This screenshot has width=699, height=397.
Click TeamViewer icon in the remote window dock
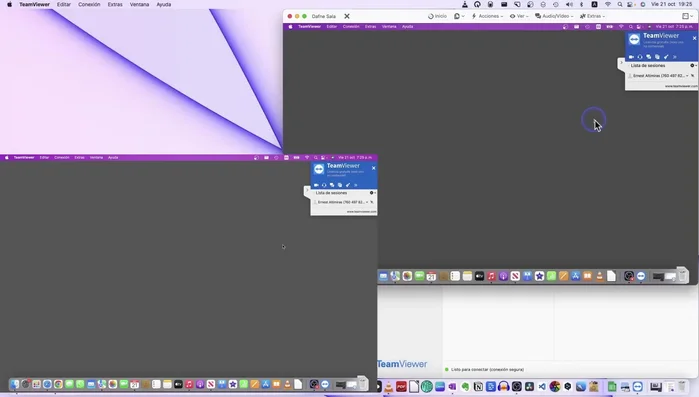(x=641, y=276)
